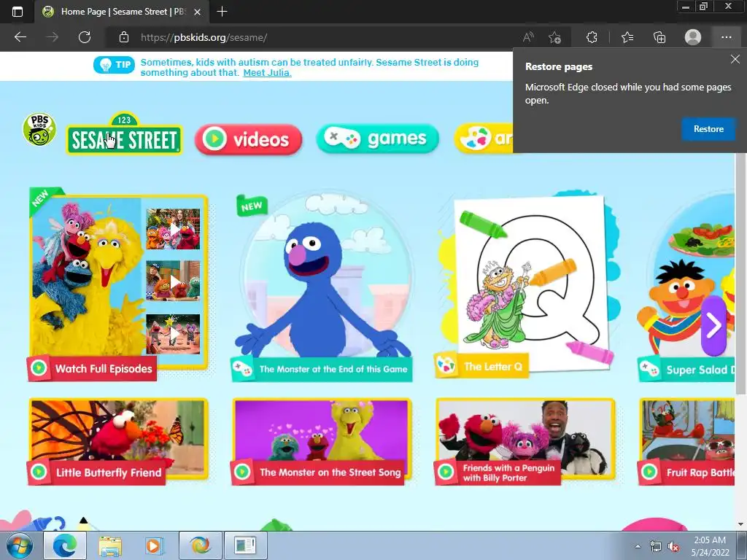Click the network tray icon
This screenshot has height=560, width=747.
point(656,547)
